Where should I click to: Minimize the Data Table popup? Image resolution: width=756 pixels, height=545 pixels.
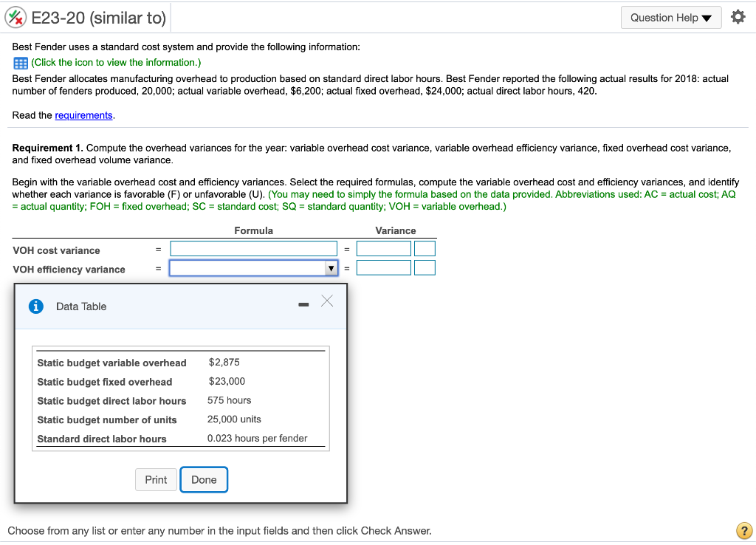pyautogui.click(x=303, y=304)
